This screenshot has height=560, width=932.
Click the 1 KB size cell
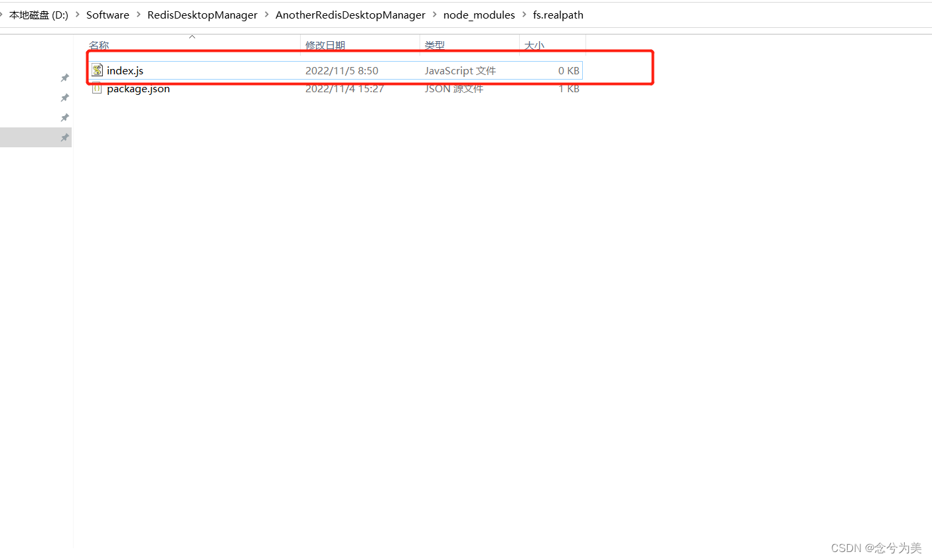point(569,89)
